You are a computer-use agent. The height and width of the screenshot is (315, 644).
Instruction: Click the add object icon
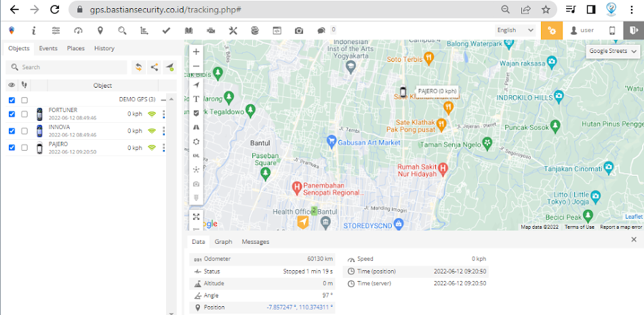coord(169,67)
